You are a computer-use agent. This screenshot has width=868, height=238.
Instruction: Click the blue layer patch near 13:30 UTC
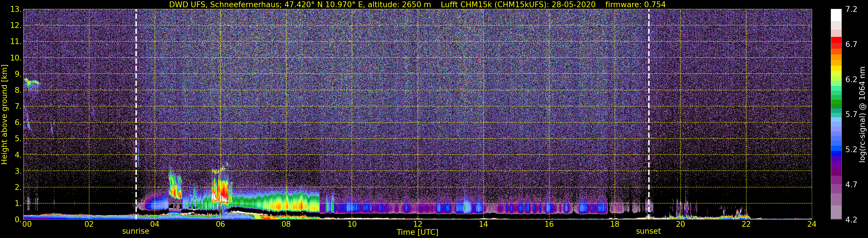[467, 206]
